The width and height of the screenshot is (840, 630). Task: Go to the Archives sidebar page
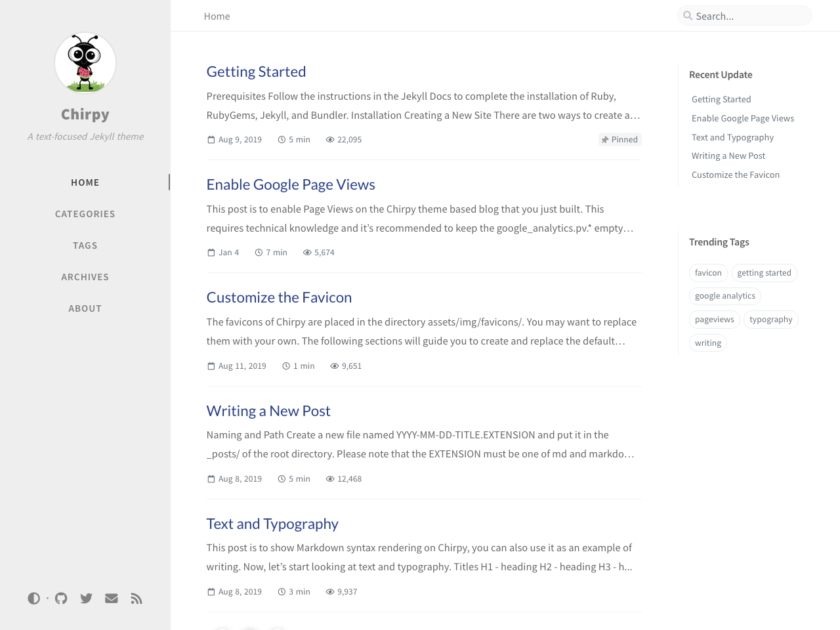click(85, 277)
